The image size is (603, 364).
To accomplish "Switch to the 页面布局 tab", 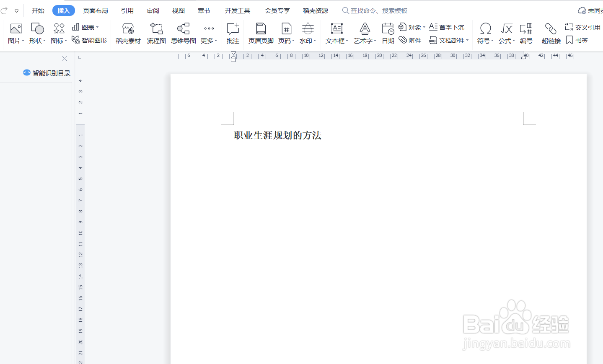I will (96, 10).
